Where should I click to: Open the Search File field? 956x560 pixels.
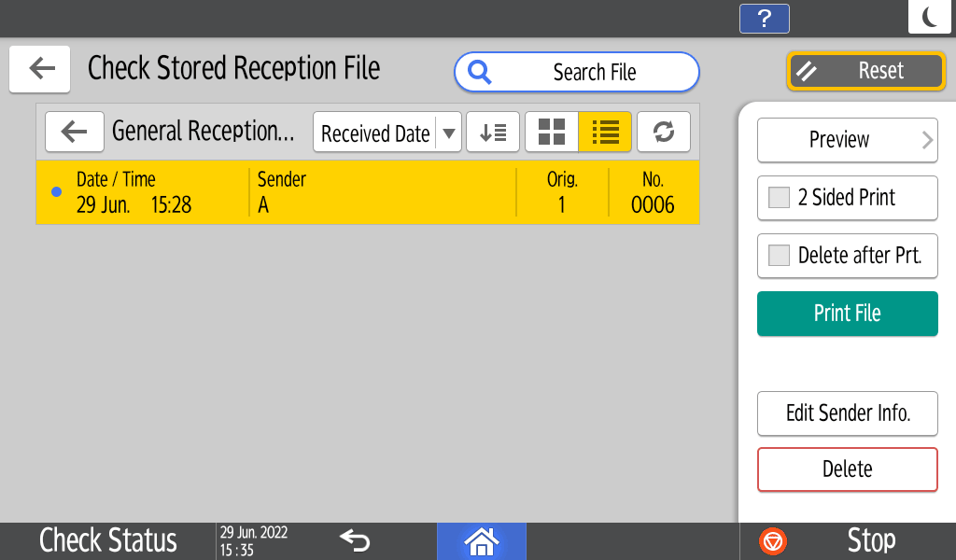coord(577,73)
